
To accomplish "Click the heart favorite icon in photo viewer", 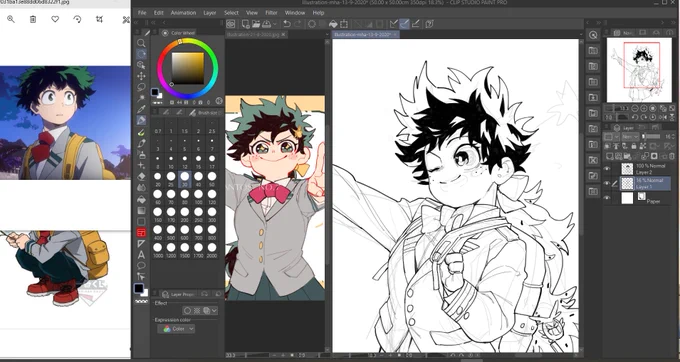I will pos(55,19).
